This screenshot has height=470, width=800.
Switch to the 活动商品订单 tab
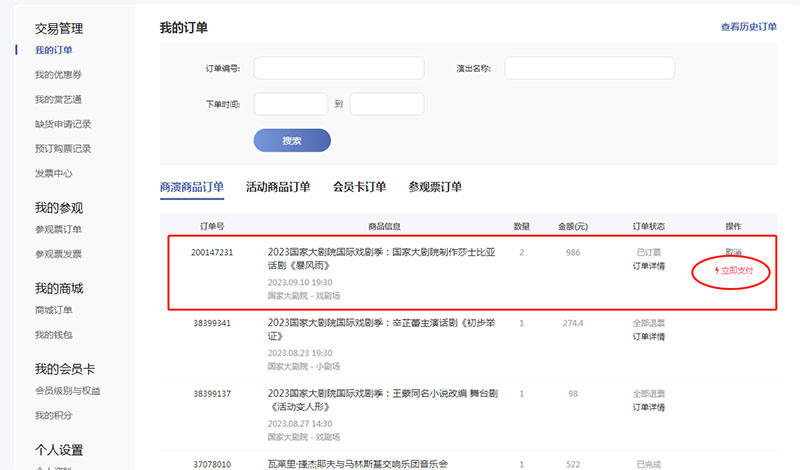pyautogui.click(x=278, y=187)
